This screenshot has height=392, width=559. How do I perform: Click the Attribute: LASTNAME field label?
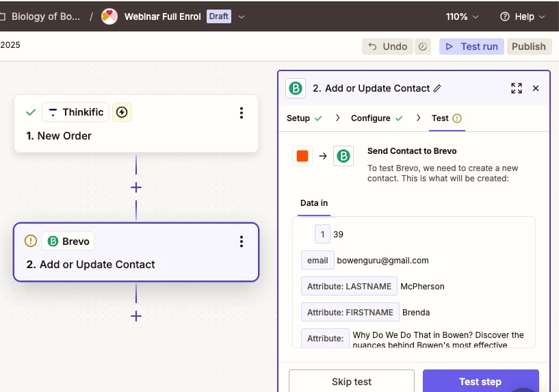coord(349,286)
